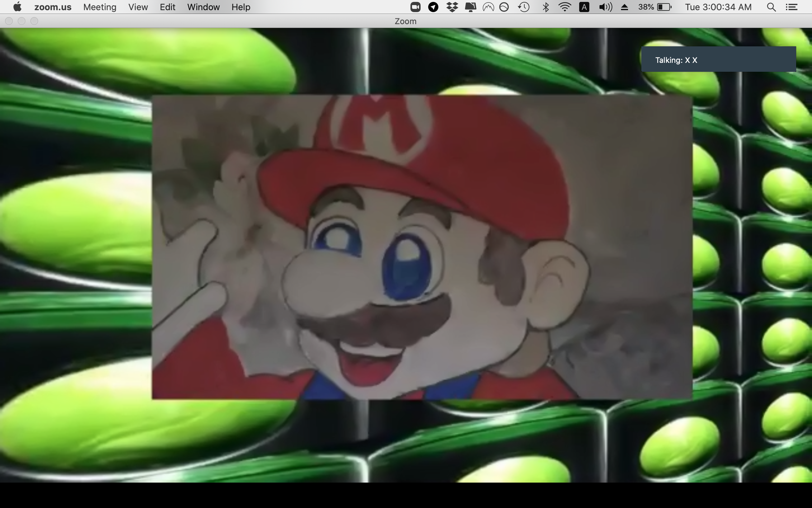
Task: Open the 38% battery status menu
Action: pyautogui.click(x=655, y=7)
